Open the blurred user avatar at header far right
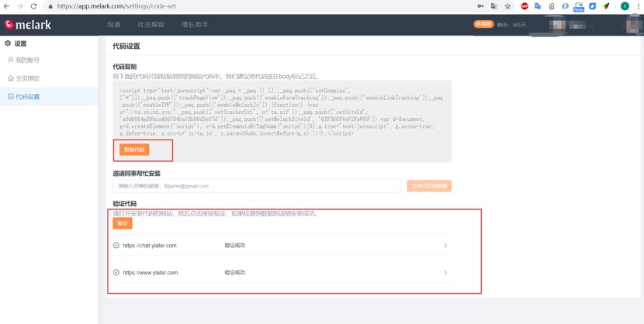 pos(634,25)
